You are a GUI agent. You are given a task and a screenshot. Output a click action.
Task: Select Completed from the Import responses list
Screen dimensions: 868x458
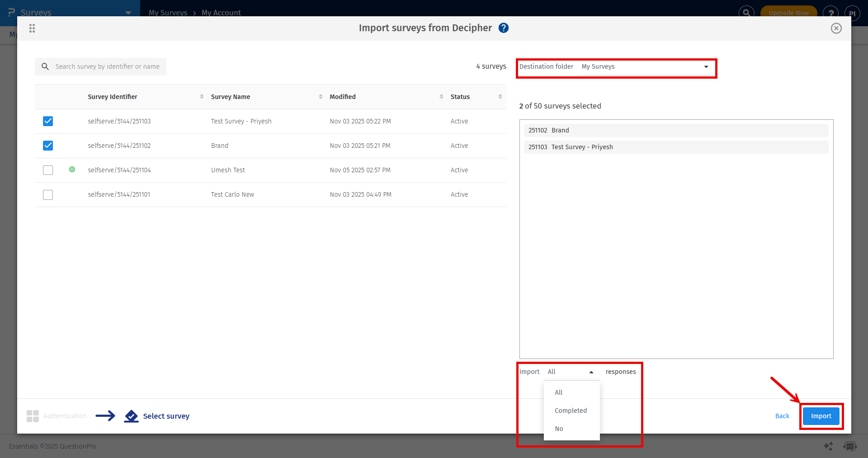point(571,410)
